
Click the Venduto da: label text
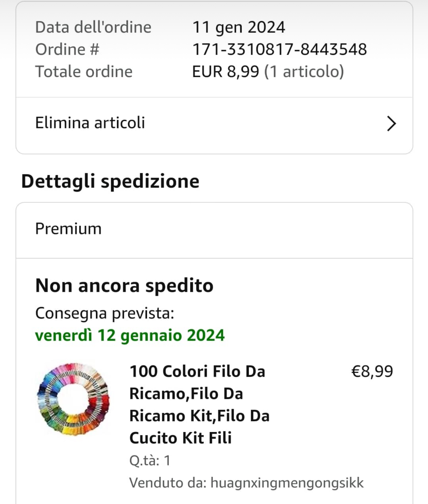168,483
